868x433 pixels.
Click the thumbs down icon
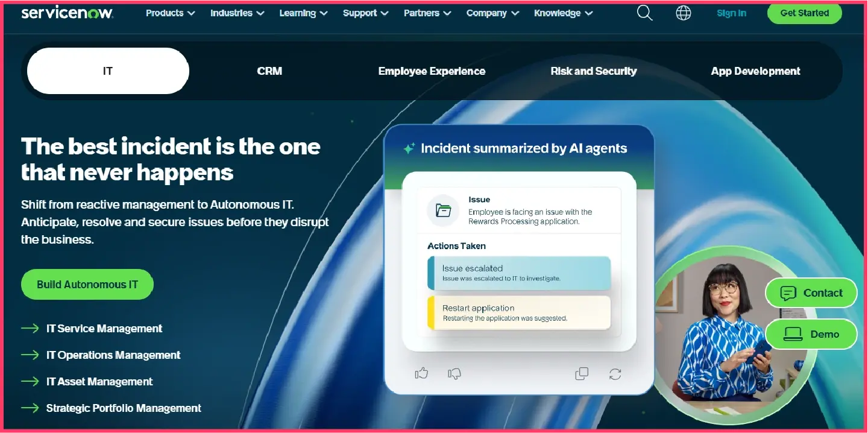coord(454,374)
